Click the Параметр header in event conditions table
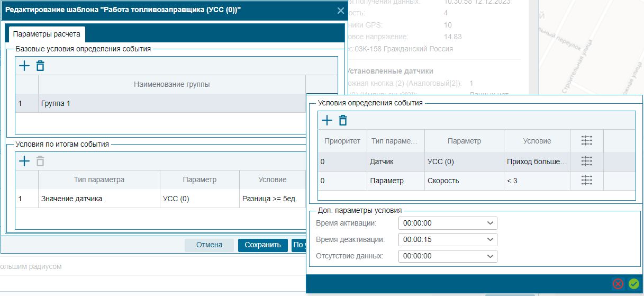This screenshot has height=296, width=644. 464,141
